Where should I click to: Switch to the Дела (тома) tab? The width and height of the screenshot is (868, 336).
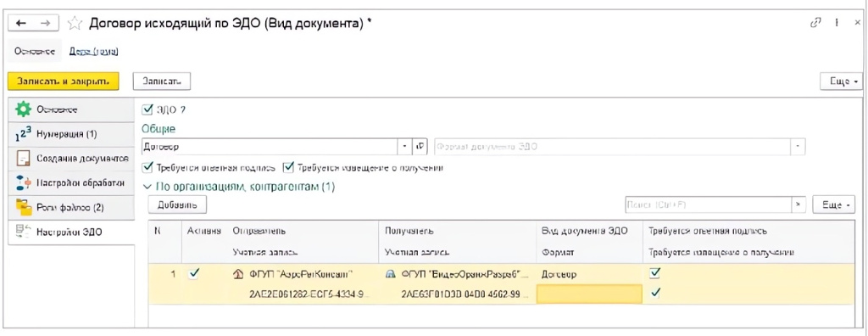pos(92,52)
